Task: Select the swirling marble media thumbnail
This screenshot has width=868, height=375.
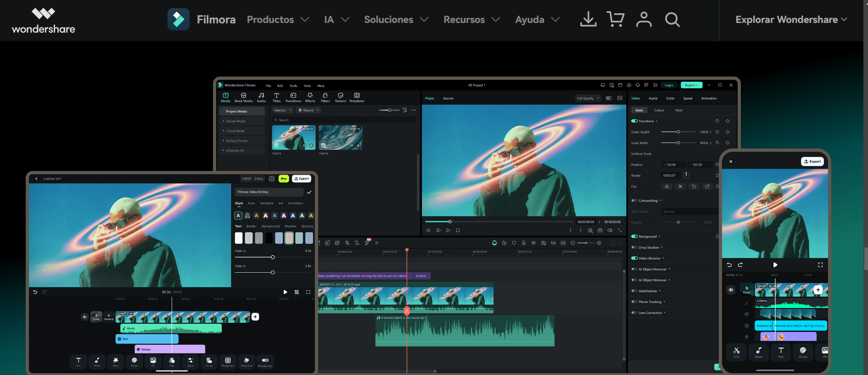Action: 341,138
